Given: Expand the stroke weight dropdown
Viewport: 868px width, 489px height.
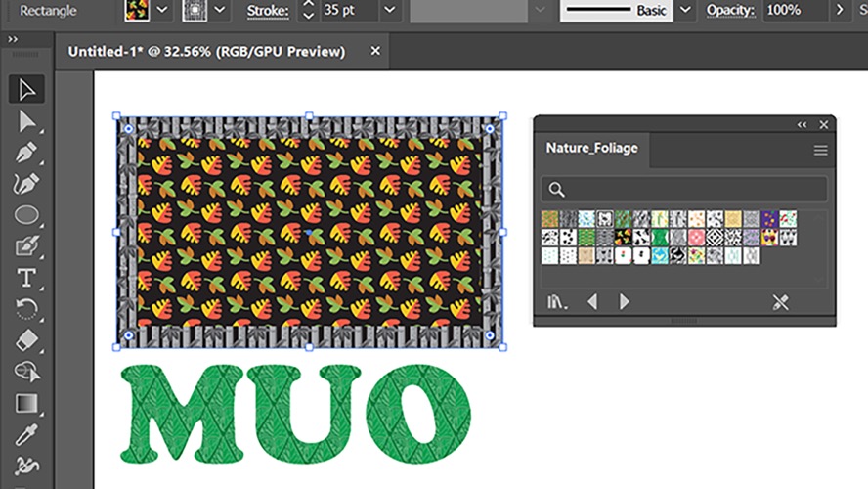Looking at the screenshot, I should (390, 10).
